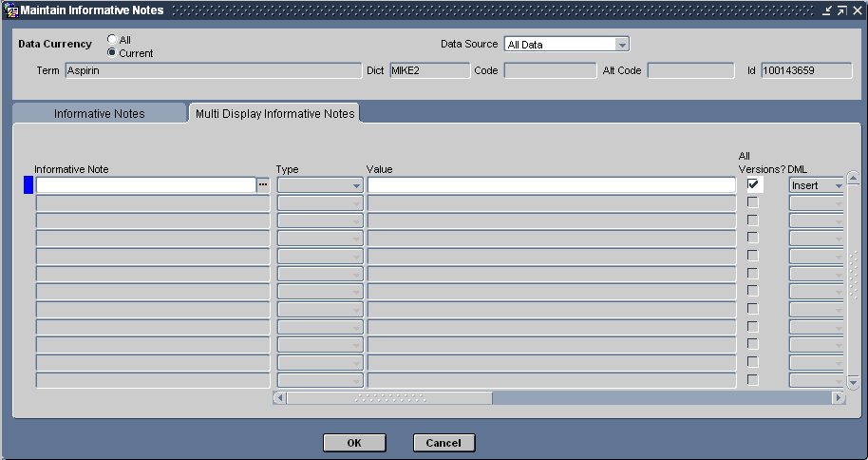Image resolution: width=868 pixels, height=460 pixels.
Task: Select the Current data currency radio button
Action: (112, 52)
